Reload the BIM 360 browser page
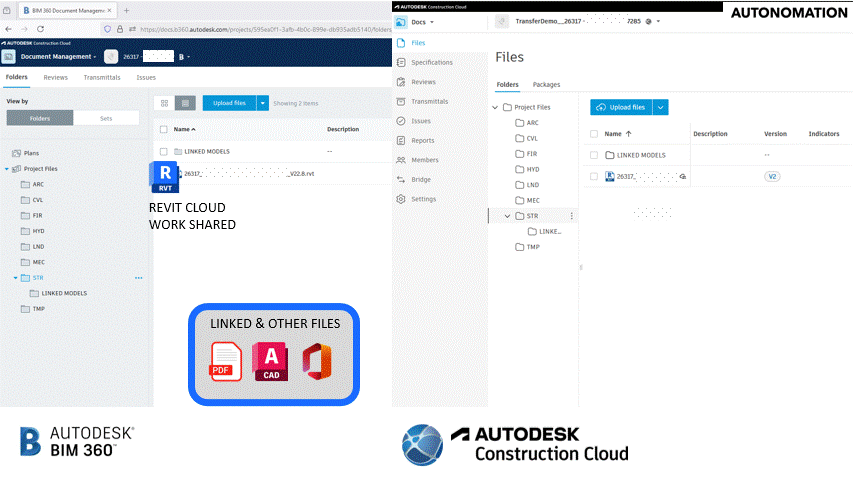 pos(40,29)
